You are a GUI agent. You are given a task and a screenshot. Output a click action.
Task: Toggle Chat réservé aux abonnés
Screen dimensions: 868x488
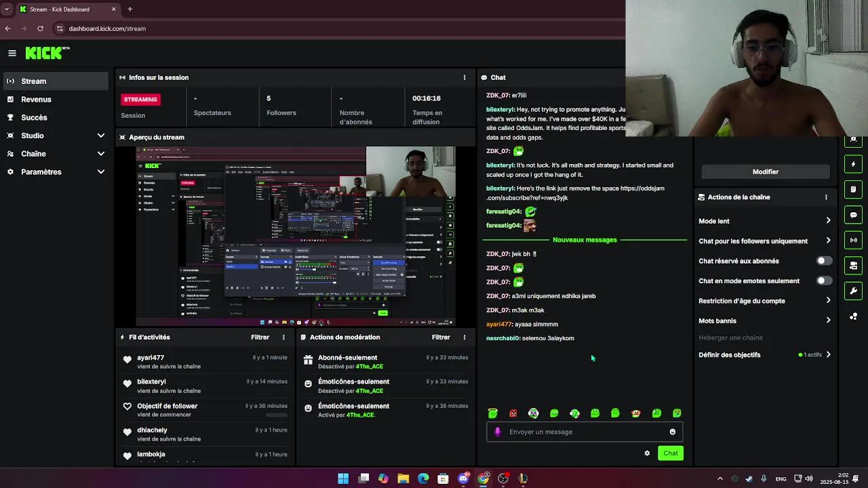[x=824, y=261]
